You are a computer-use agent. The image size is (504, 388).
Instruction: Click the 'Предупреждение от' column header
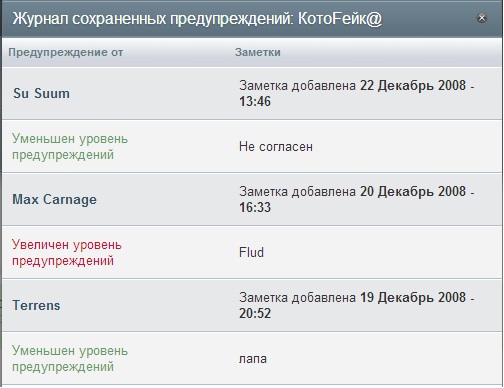click(x=66, y=52)
